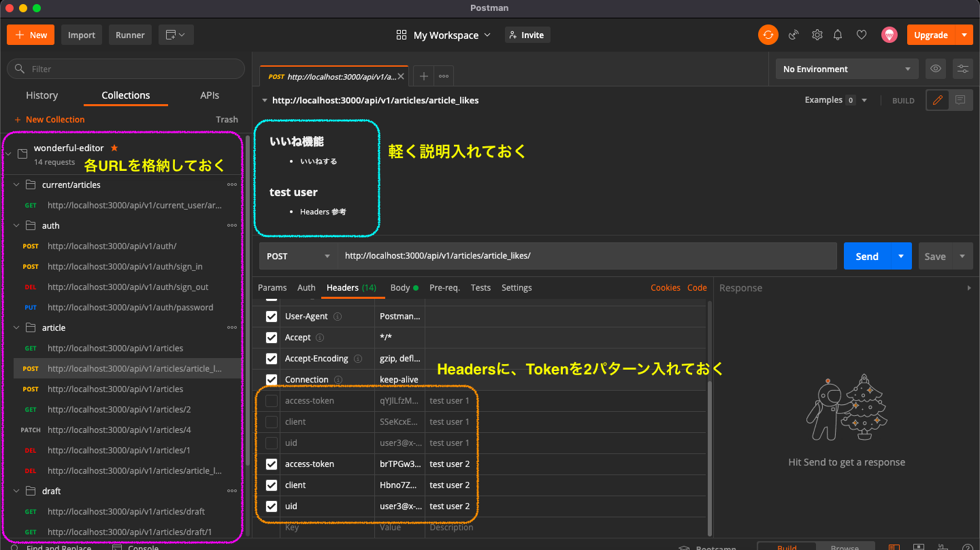Click Invite button
Image resolution: width=980 pixels, height=550 pixels.
[x=527, y=35]
